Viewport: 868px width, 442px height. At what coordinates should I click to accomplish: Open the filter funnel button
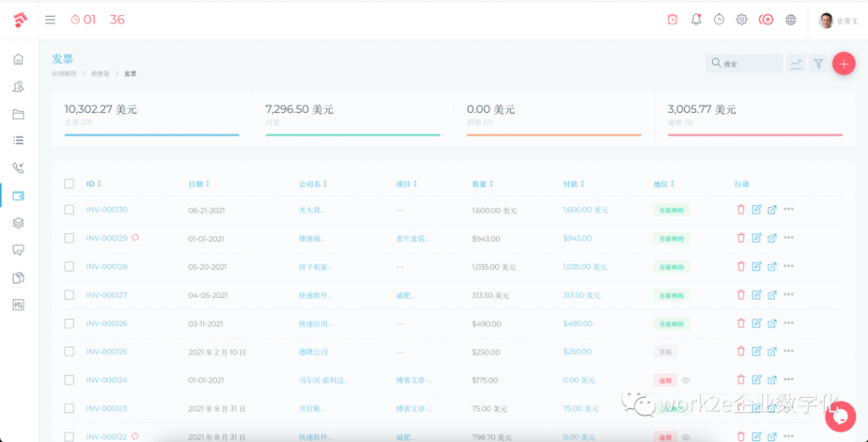818,64
